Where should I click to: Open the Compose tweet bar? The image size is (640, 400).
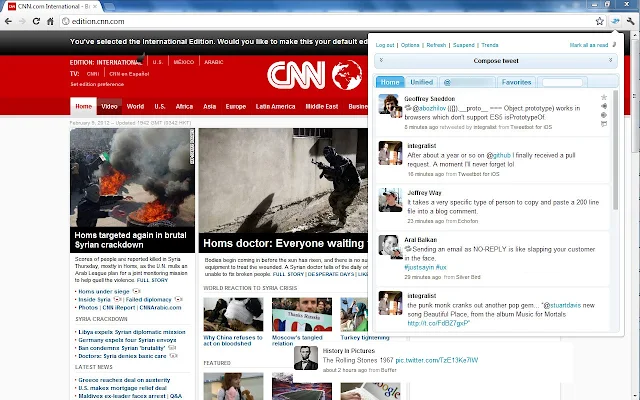pyautogui.click(x=496, y=61)
